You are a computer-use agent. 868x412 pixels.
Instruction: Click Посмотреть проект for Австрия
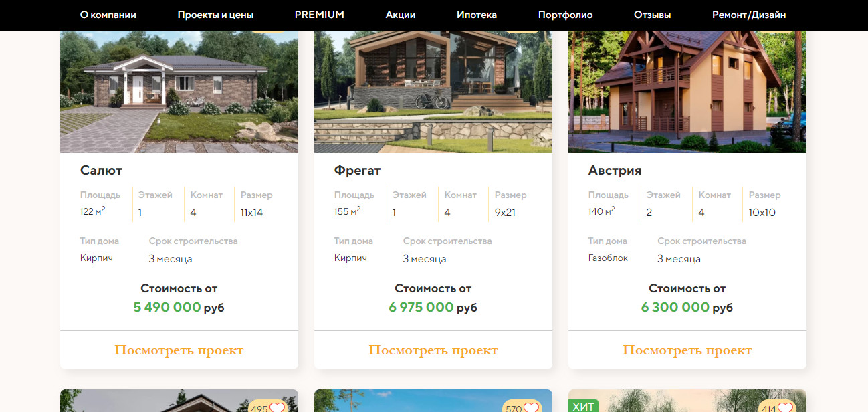687,350
